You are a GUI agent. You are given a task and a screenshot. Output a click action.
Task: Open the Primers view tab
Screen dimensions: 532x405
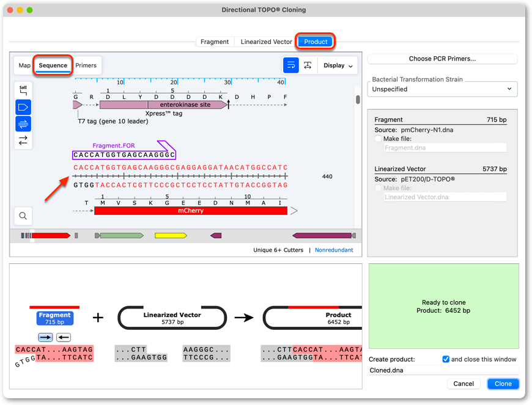86,65
